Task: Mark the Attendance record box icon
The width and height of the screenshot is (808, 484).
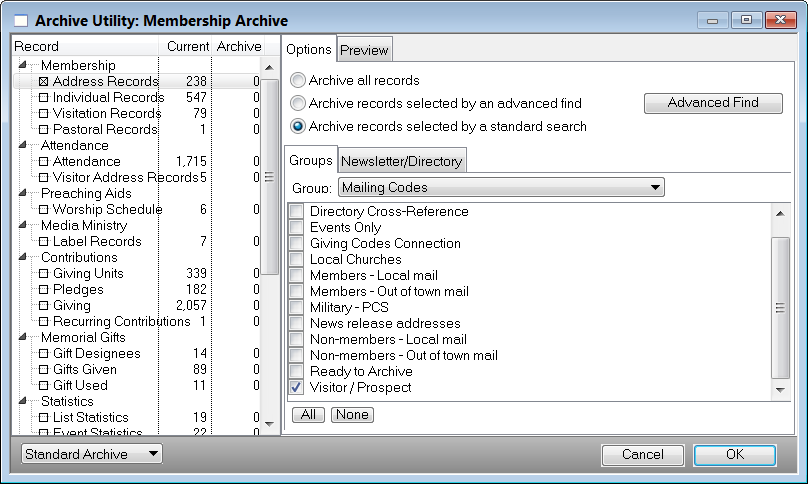Action: 43,162
